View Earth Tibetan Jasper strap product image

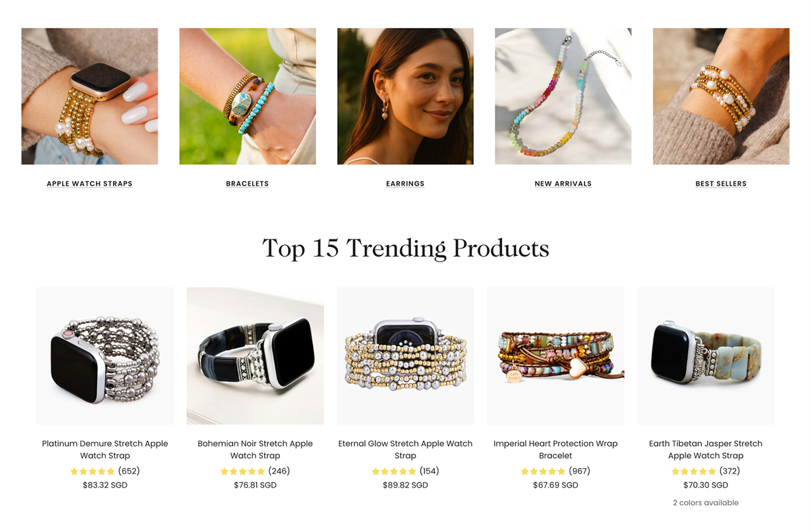(x=706, y=356)
